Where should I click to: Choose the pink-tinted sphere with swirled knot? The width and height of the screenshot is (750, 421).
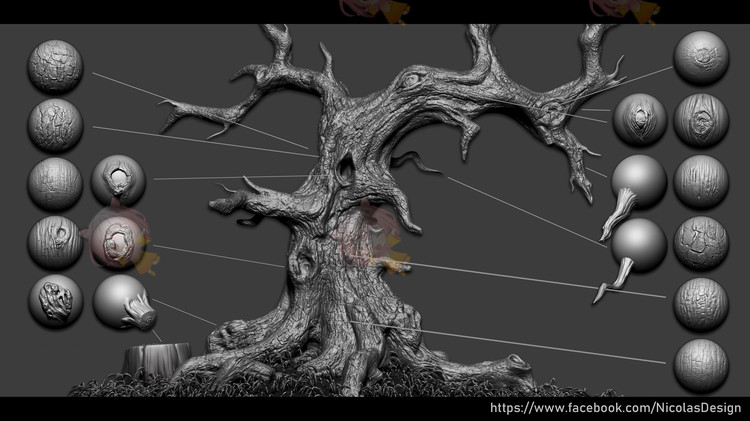pyautogui.click(x=117, y=241)
